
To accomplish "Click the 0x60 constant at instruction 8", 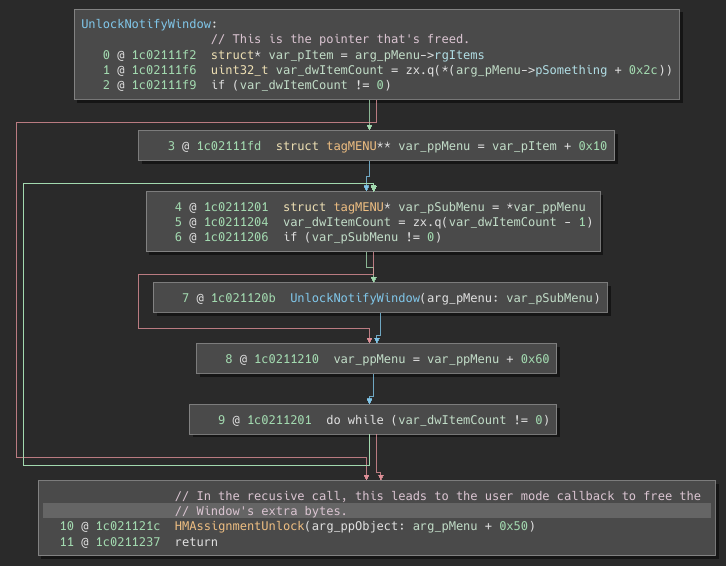I will 534,358.
